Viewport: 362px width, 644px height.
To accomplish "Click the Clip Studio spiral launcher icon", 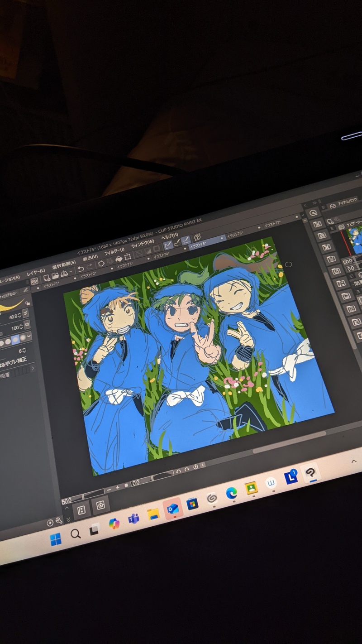I will [34, 281].
